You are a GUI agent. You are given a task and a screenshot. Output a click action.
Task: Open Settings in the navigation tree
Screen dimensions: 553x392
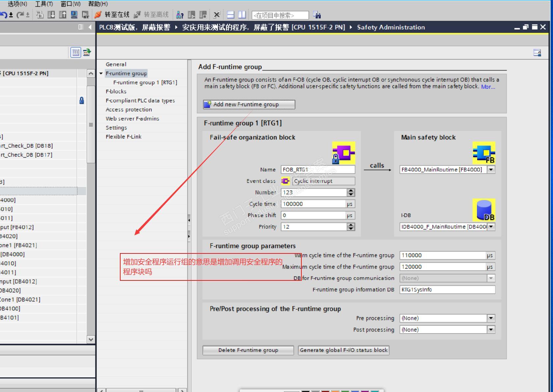(116, 128)
